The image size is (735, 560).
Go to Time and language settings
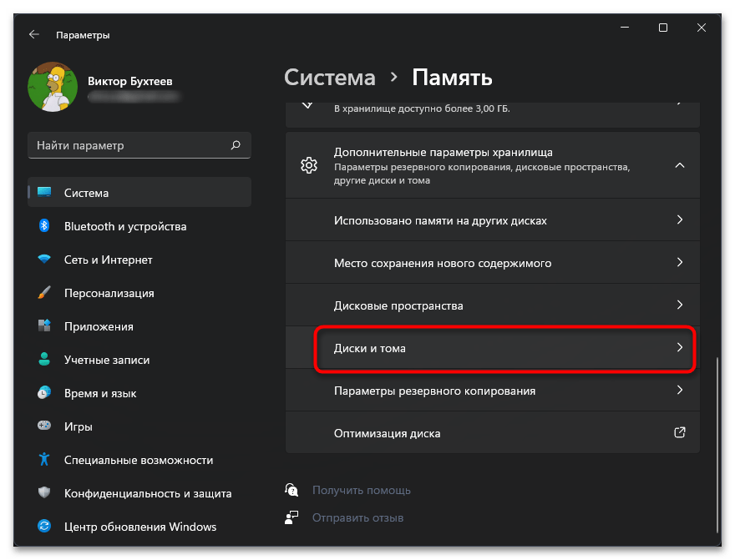(x=100, y=393)
